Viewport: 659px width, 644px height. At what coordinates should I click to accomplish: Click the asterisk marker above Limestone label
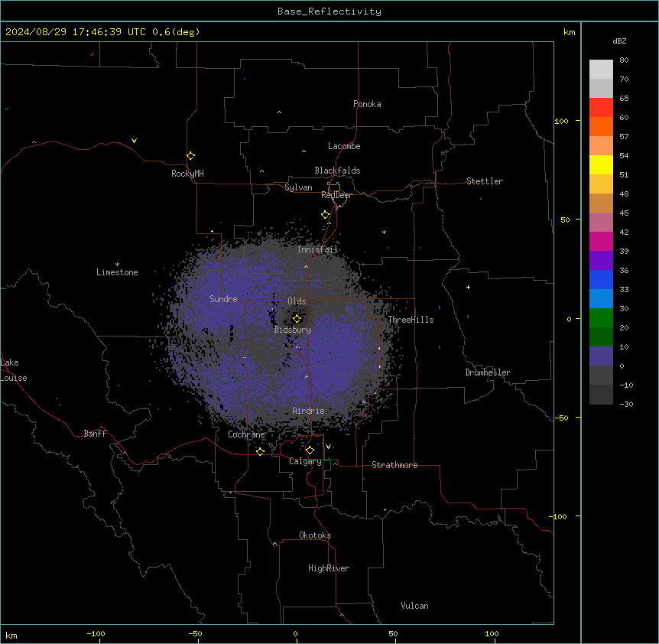pyautogui.click(x=117, y=265)
